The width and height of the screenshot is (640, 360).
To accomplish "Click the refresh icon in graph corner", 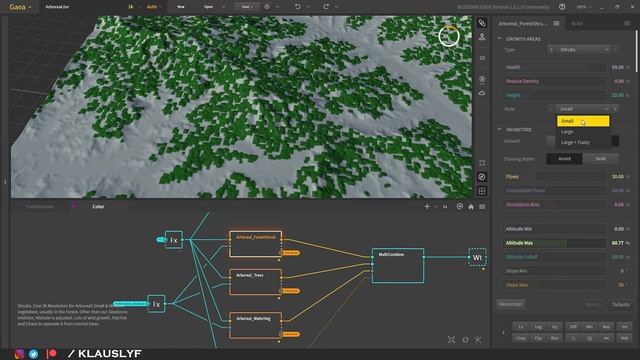I will coord(465,340).
